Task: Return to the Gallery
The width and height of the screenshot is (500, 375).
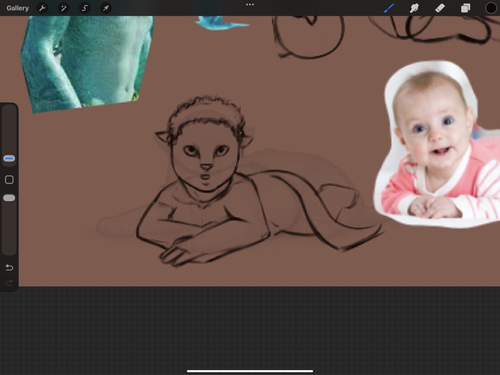Action: point(18,8)
